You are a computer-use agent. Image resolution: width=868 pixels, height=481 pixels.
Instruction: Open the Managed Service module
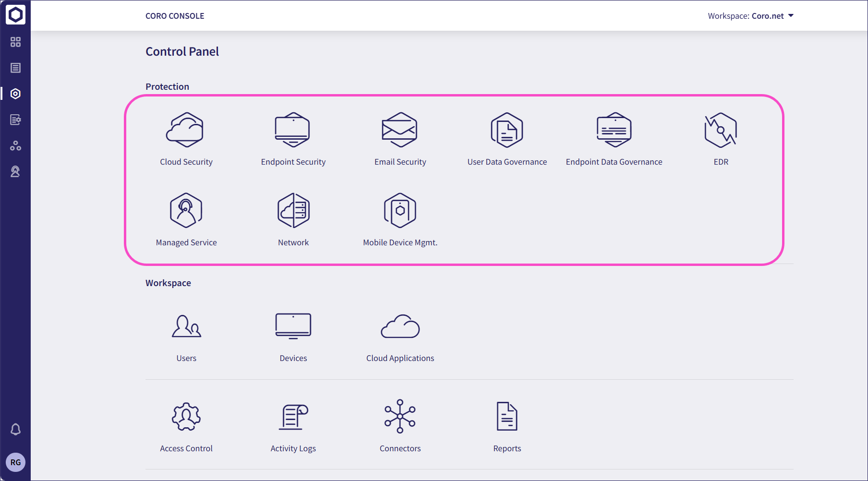pyautogui.click(x=186, y=211)
